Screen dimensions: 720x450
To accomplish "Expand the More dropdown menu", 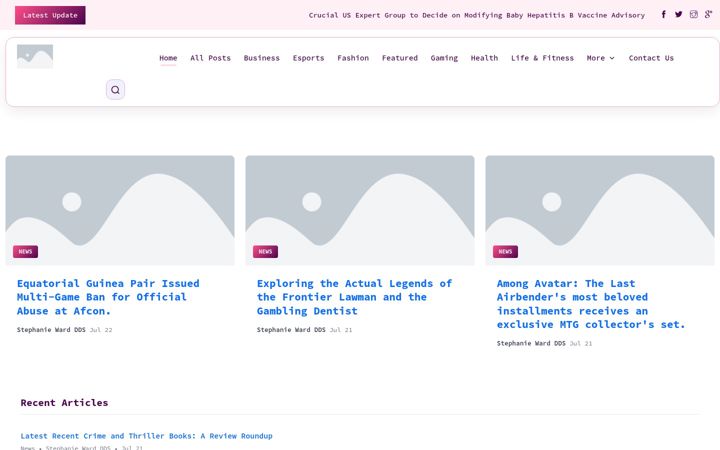I will pyautogui.click(x=600, y=58).
